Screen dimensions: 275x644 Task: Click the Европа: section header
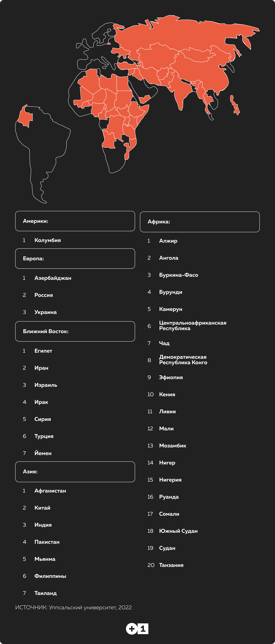click(x=75, y=258)
